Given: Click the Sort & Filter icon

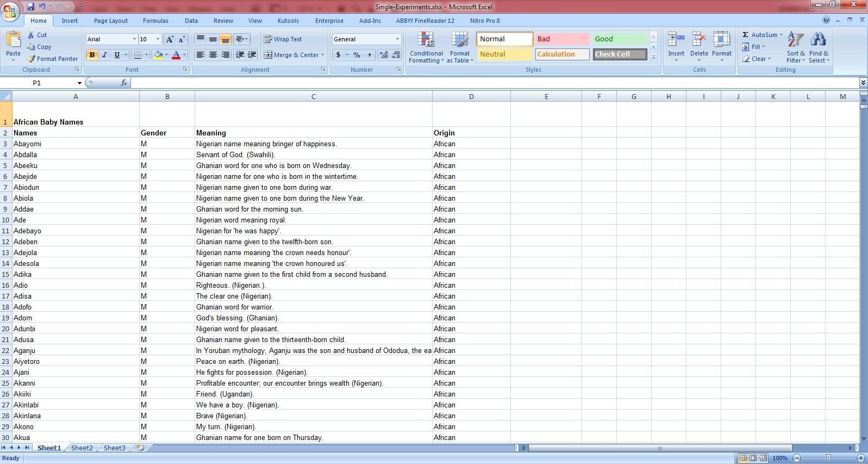Looking at the screenshot, I should (x=795, y=40).
